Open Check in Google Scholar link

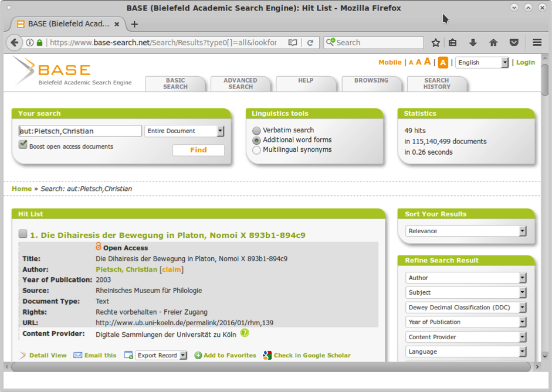pyautogui.click(x=311, y=355)
